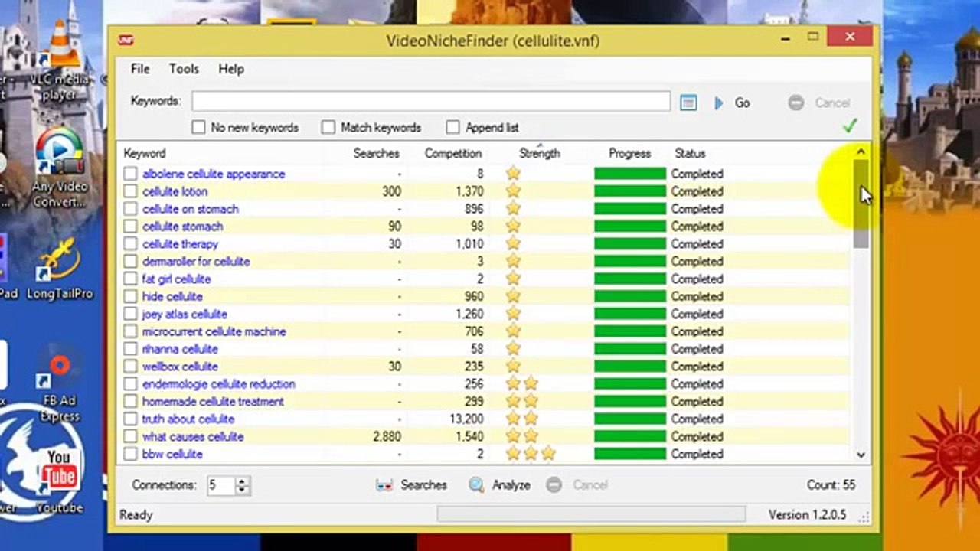
Task: Click the blue Go play arrow icon
Action: 718,103
